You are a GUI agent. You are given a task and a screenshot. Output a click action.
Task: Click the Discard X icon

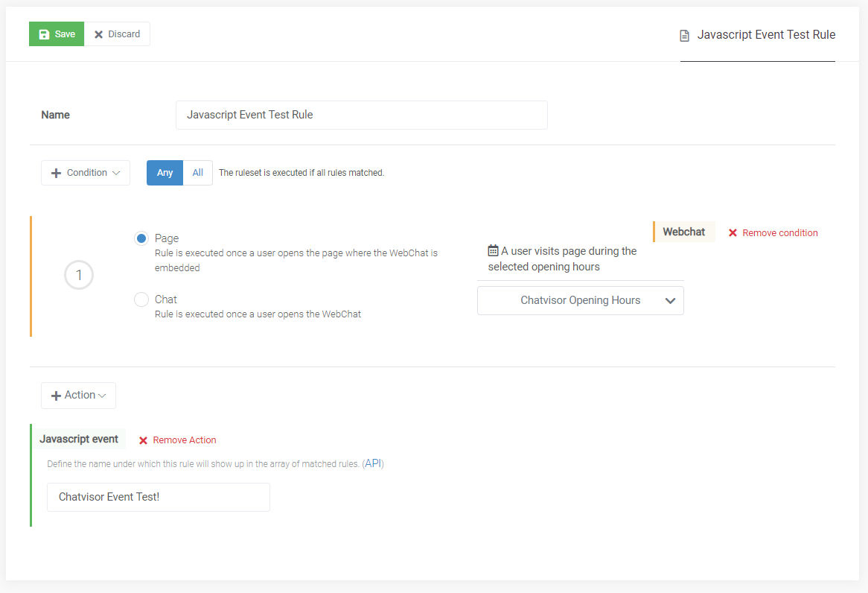98,34
